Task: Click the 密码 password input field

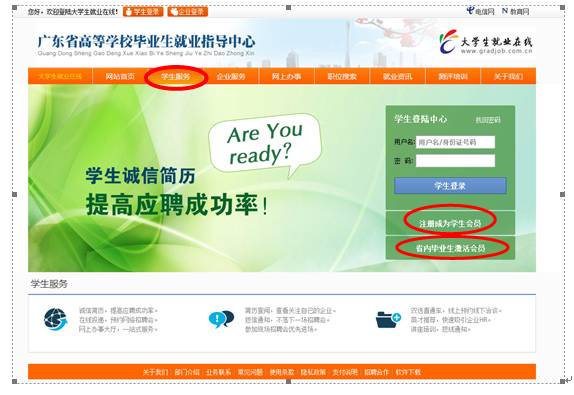Action: point(455,160)
